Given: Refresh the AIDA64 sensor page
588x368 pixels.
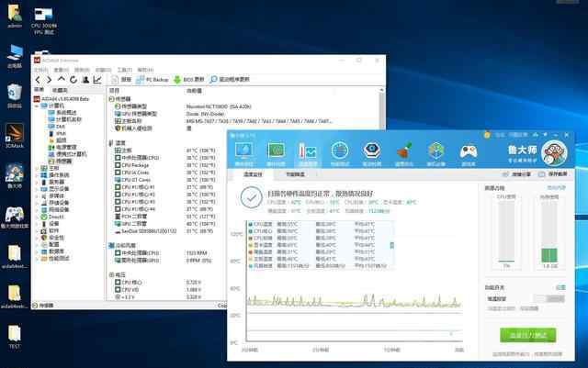Looking at the screenshot, I should click(73, 80).
